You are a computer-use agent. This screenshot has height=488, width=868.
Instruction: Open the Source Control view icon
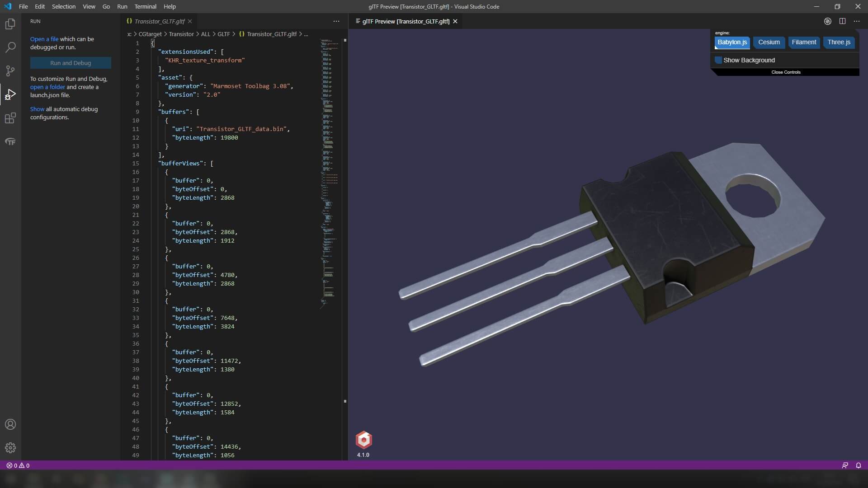10,71
